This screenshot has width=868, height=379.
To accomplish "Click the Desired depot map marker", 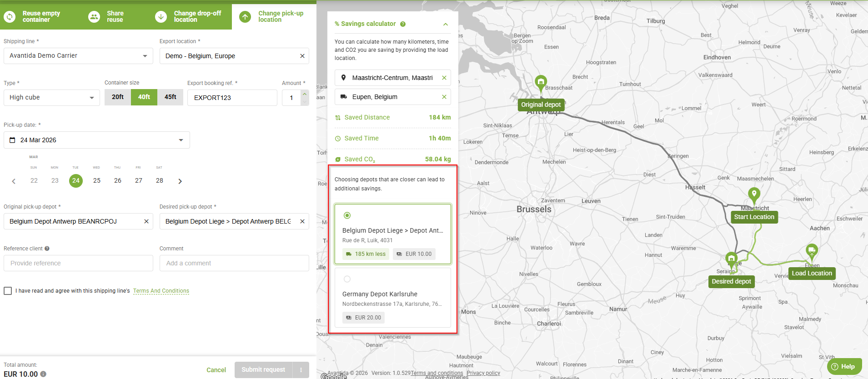I will (x=731, y=259).
